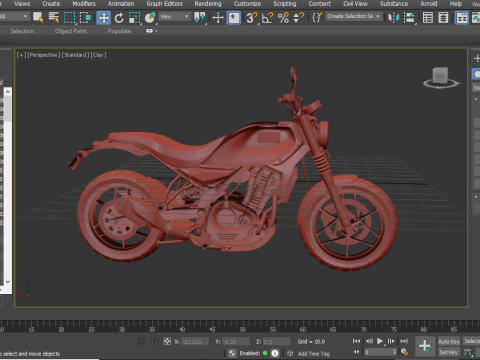The width and height of the screenshot is (480, 360).
Task: Click Previous Frame button
Action: pyautogui.click(x=369, y=341)
